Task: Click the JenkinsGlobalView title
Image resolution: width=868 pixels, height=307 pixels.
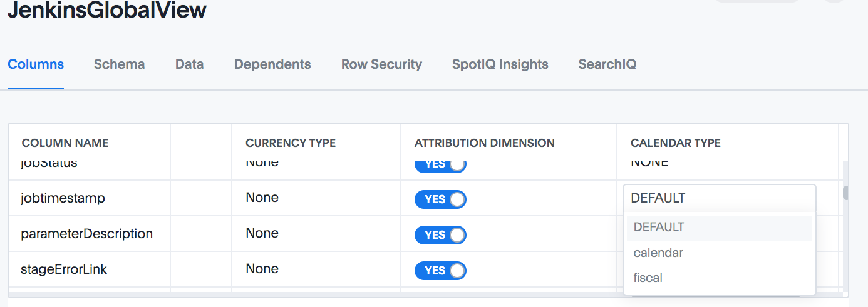Action: pos(107,9)
